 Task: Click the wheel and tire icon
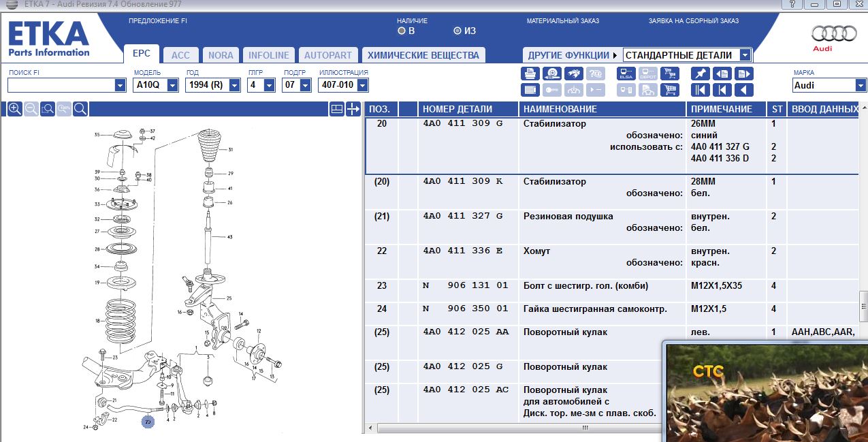(x=553, y=74)
